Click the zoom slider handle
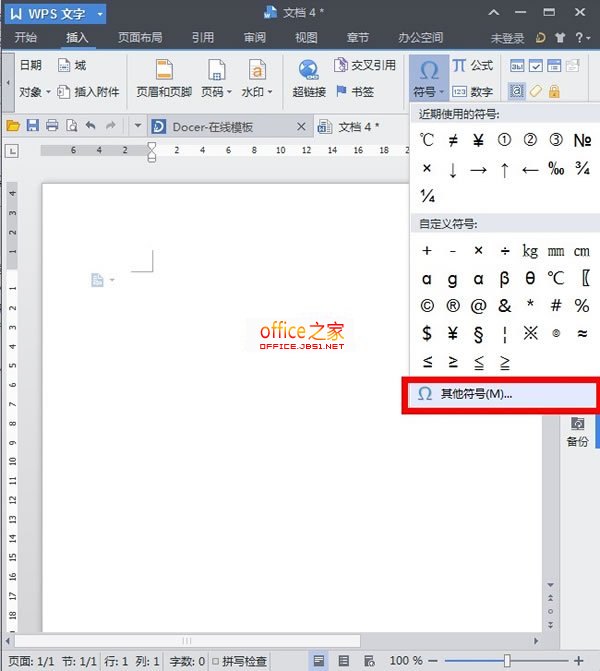The width and height of the screenshot is (600, 671). pos(508,661)
